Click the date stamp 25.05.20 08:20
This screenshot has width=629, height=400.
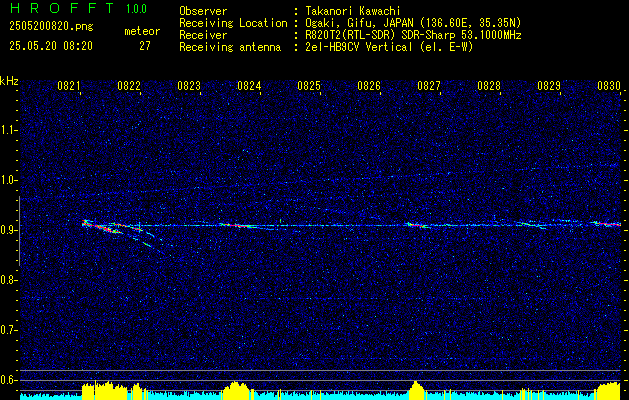(51, 46)
